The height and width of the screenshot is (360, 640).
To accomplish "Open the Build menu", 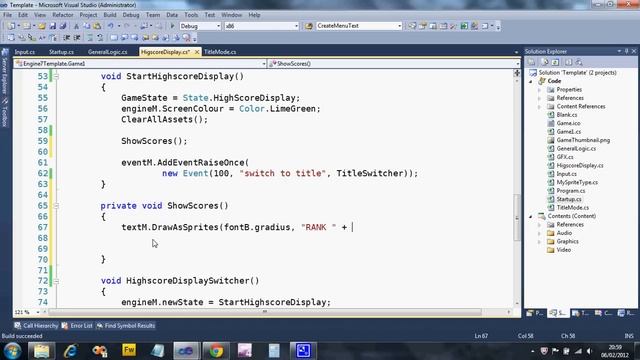I will pos(110,15).
